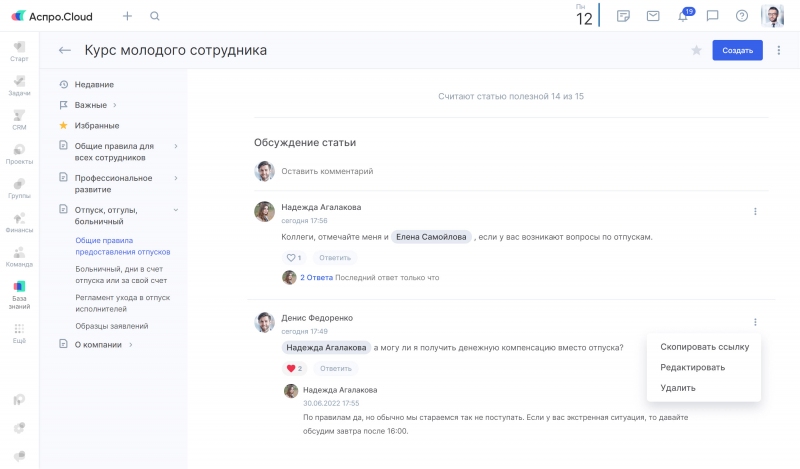Image resolution: width=800 pixels, height=469 pixels.
Task: Open the notifications bell icon
Action: 683,16
